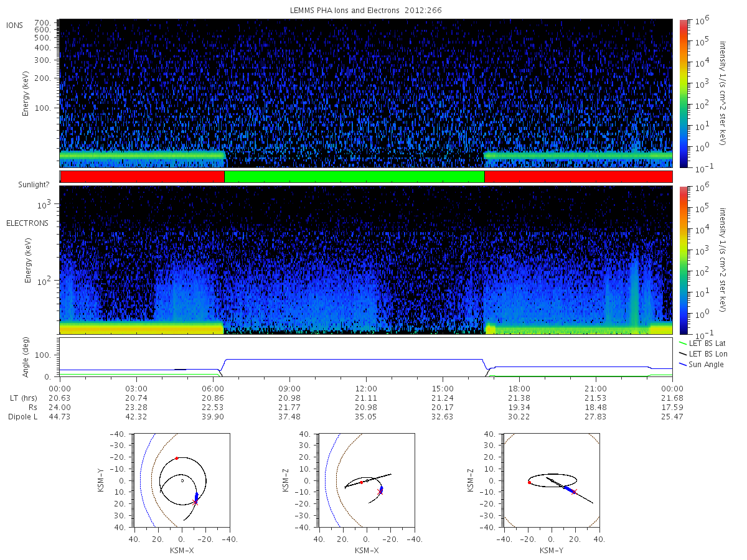Screen dimensions: 747x560
Task: Click the black LET BS Lon legend line
Action: click(683, 353)
